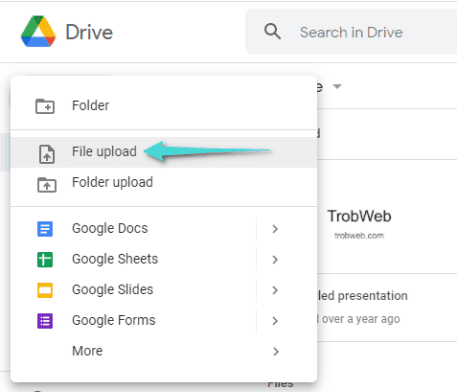Viewport: 457px width, 392px height.
Task: Click the Google Slides icon
Action: click(x=45, y=290)
